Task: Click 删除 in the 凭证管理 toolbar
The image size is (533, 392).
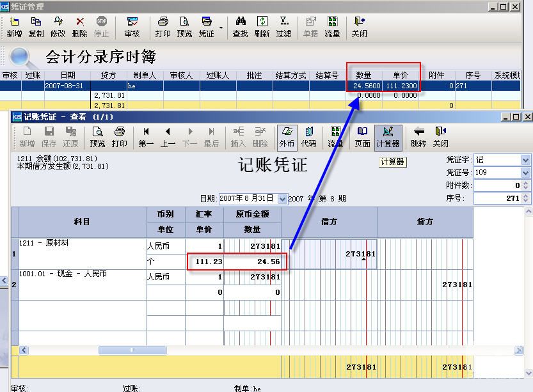Action: [x=79, y=27]
